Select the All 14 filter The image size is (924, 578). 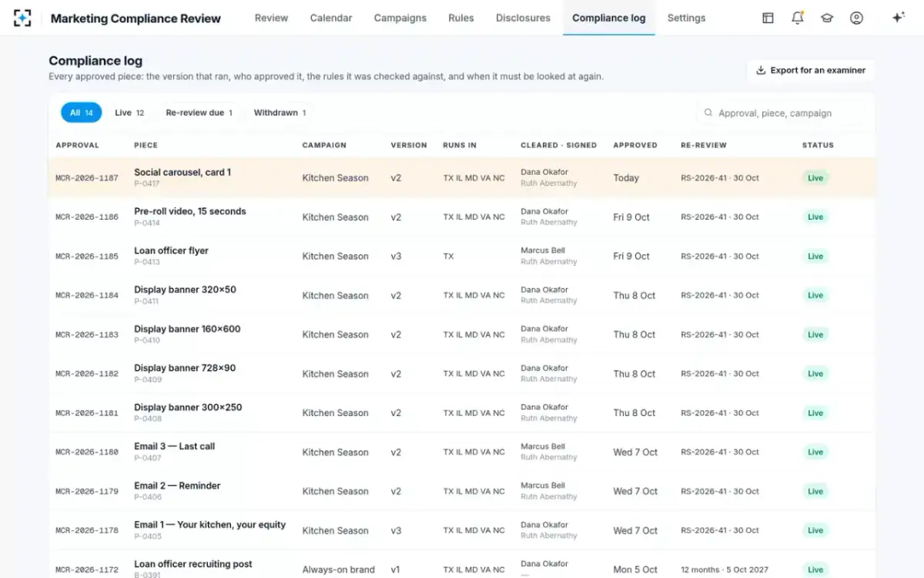click(x=81, y=113)
